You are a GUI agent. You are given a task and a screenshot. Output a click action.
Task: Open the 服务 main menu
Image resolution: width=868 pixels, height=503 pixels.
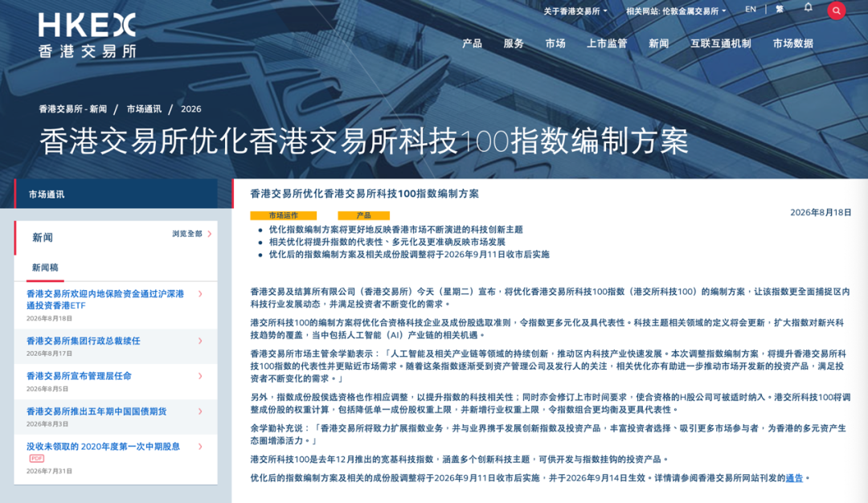tap(514, 43)
